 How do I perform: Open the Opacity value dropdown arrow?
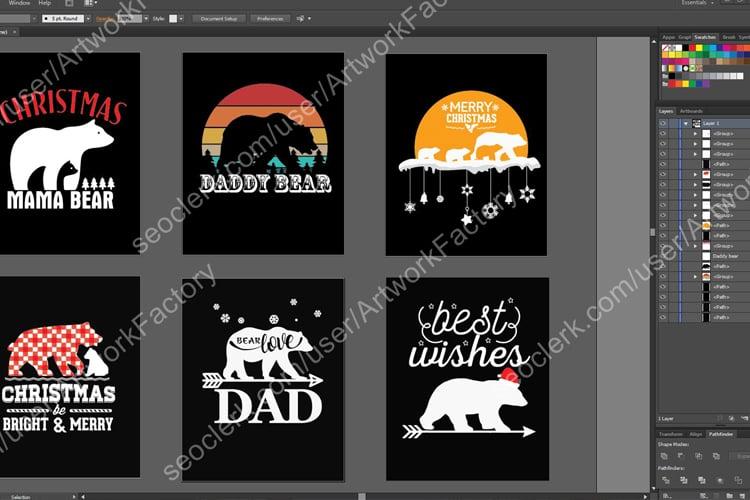click(146, 19)
